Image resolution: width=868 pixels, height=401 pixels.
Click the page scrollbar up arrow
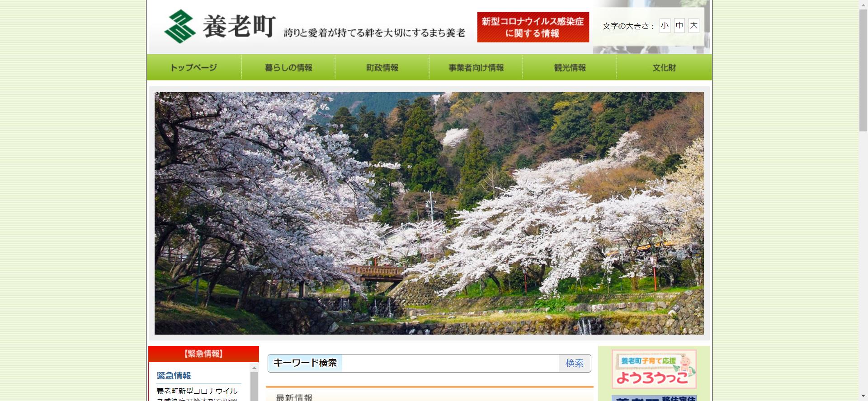point(863,4)
